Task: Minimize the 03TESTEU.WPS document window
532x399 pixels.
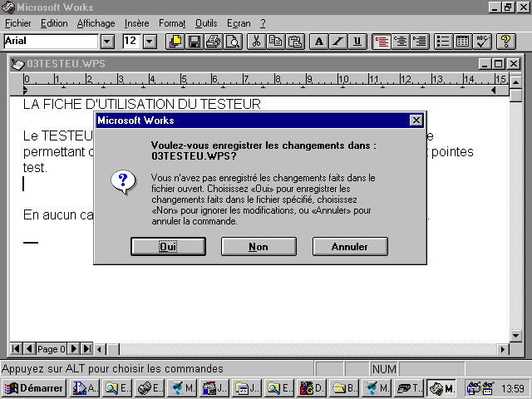Action: pos(485,64)
